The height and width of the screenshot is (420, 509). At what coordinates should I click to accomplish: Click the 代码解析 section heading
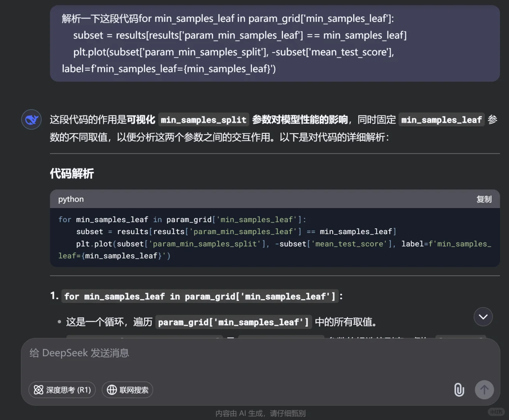[x=72, y=173]
